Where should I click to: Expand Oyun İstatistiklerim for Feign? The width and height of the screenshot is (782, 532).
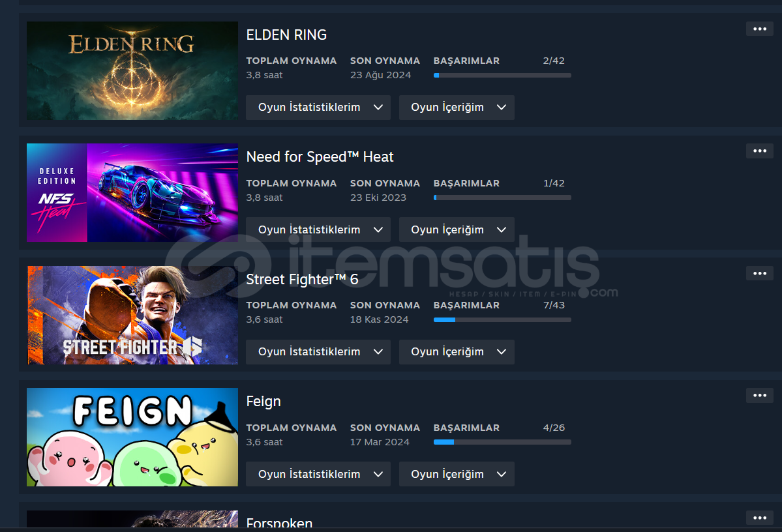tap(318, 474)
